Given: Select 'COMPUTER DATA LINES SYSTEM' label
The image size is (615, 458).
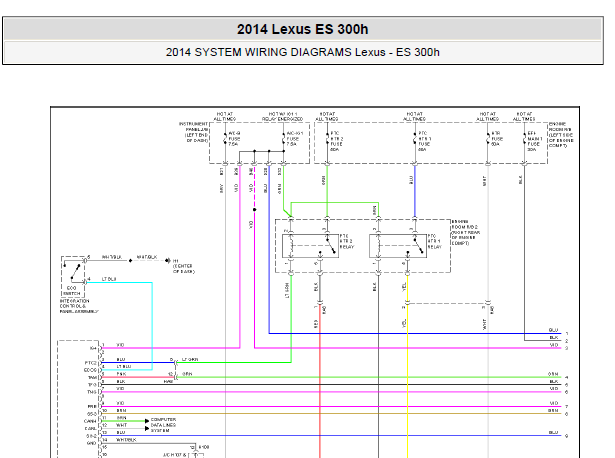Looking at the screenshot, I should (163, 425).
